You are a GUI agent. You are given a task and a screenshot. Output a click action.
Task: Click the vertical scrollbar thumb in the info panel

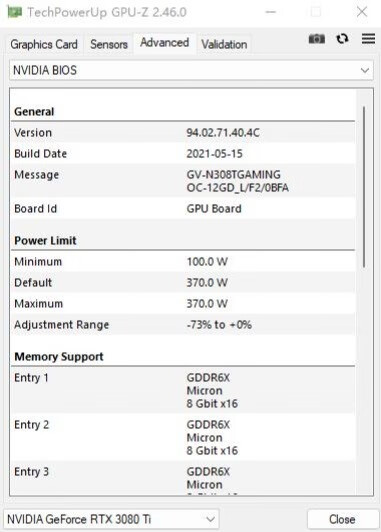tap(364, 187)
